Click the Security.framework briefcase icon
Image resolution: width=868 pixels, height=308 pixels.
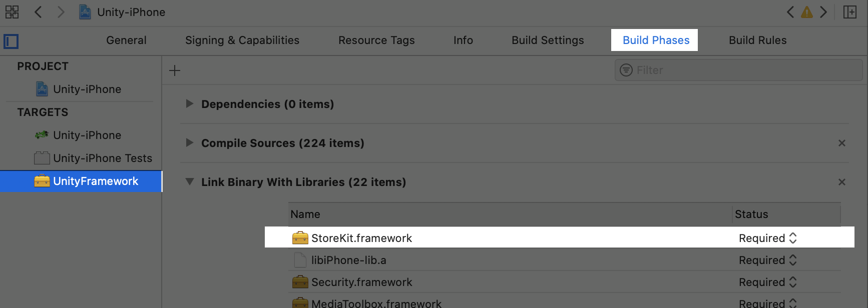click(300, 281)
